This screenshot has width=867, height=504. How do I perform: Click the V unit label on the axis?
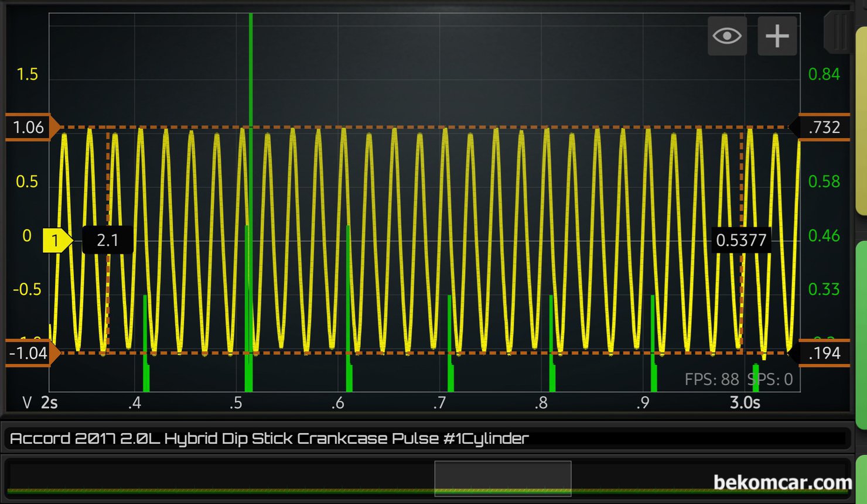pyautogui.click(x=27, y=403)
